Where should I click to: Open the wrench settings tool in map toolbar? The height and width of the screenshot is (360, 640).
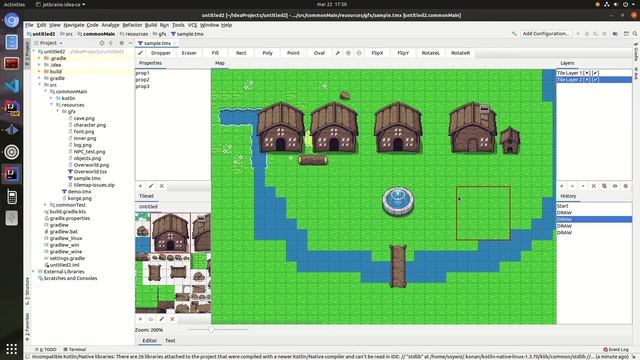click(x=338, y=53)
